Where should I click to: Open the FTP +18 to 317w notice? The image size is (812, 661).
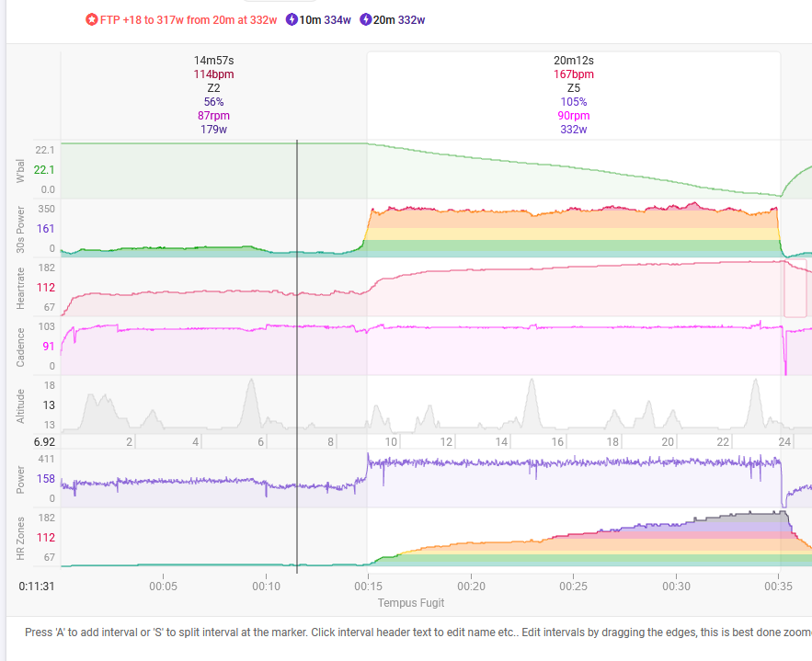coord(189,19)
